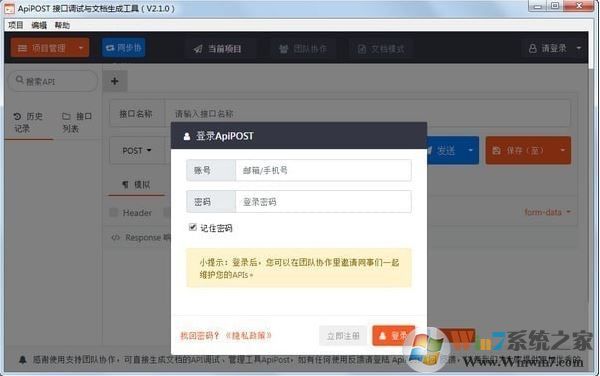
Task: Click the lock icon beside 请登录
Action: click(532, 48)
